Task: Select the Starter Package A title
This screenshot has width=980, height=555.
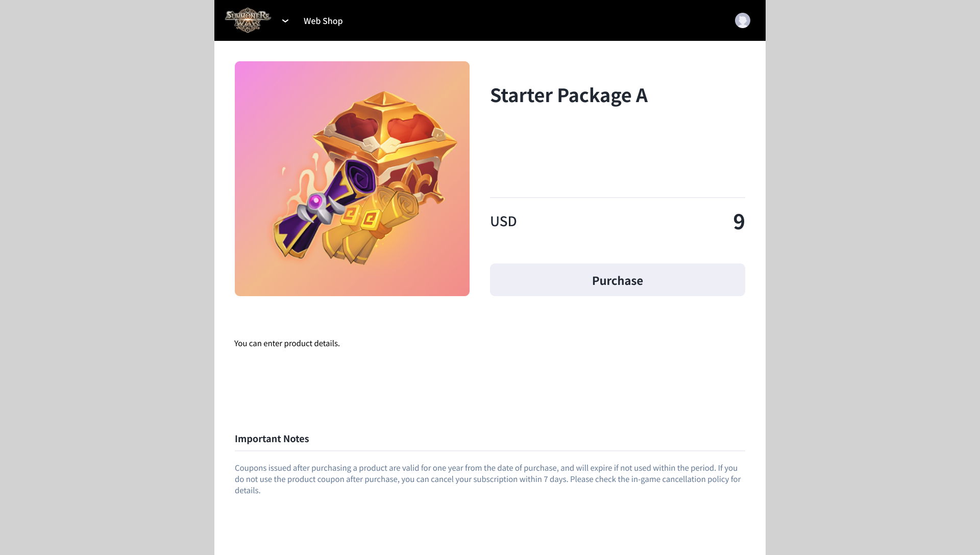Action: 569,95
